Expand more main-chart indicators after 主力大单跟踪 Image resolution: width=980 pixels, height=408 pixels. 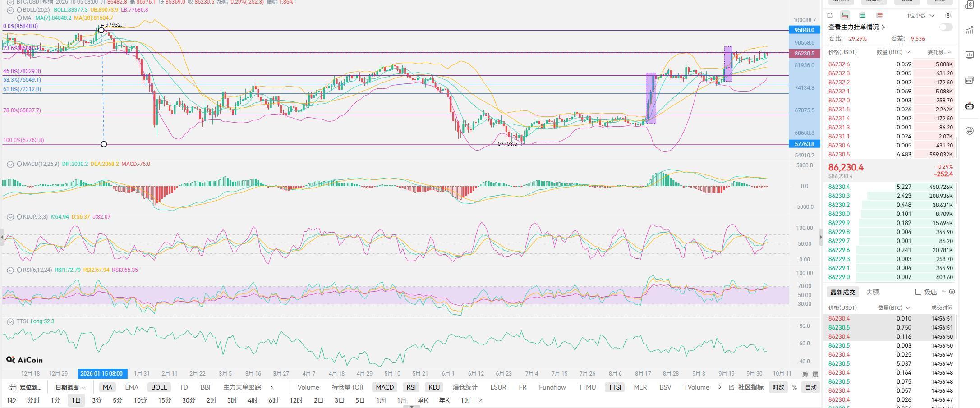[x=271, y=387]
